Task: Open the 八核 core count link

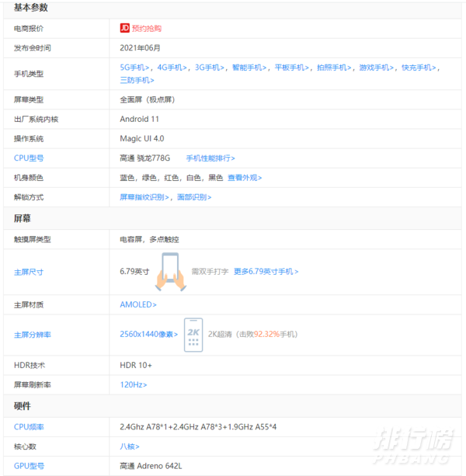Action: pos(130,446)
